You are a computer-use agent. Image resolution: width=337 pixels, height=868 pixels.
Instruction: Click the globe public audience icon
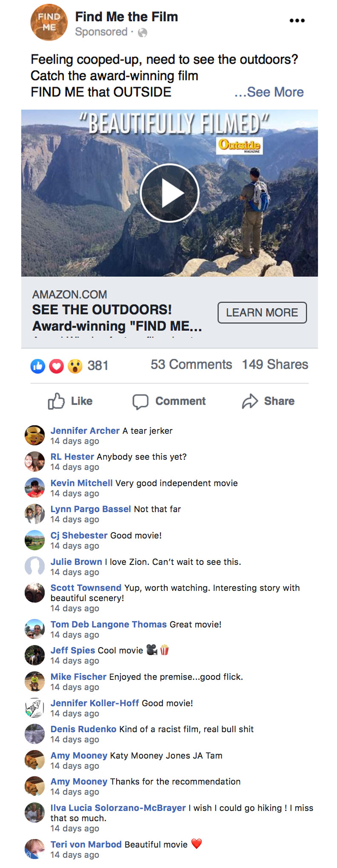pyautogui.click(x=143, y=32)
